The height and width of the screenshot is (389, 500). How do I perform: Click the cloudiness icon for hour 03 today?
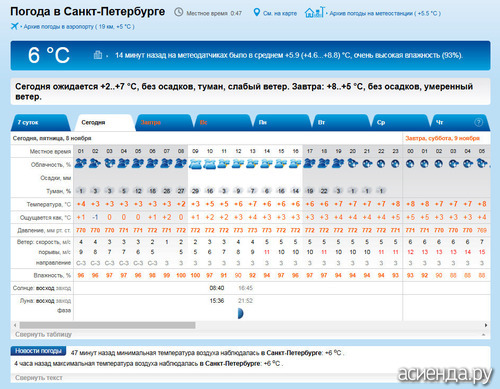[109, 163]
